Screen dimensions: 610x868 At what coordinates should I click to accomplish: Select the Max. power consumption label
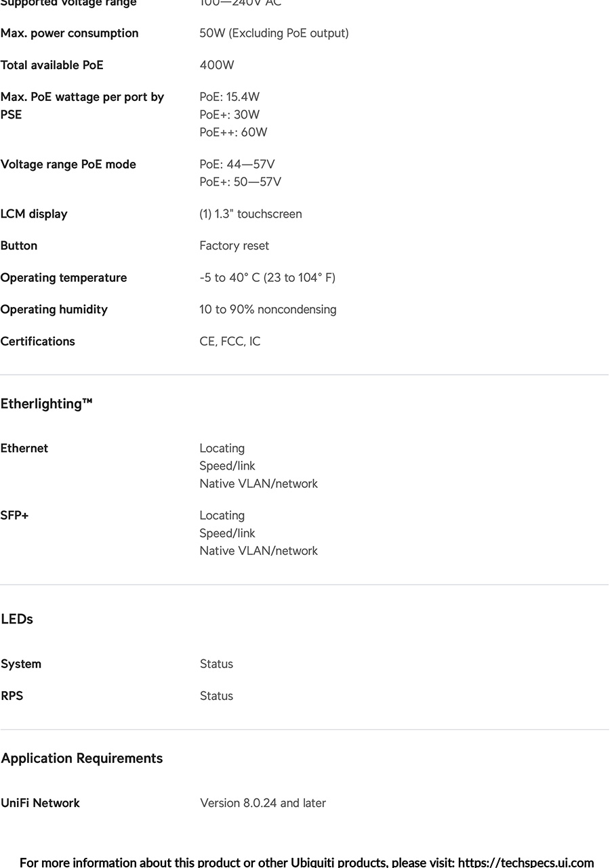(x=69, y=33)
